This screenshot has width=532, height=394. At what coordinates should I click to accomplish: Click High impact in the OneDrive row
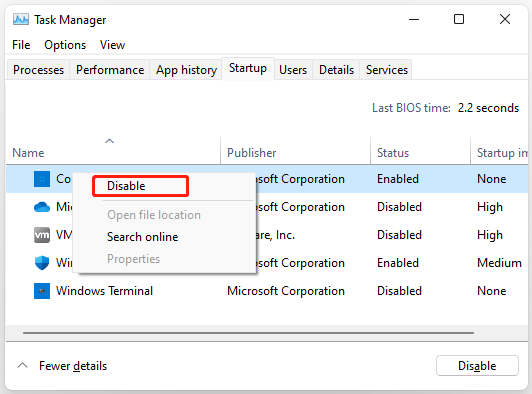coord(490,207)
